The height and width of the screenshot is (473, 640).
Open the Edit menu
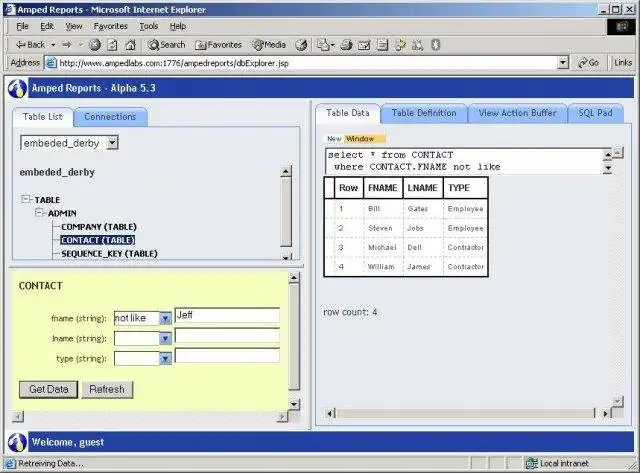click(x=47, y=27)
